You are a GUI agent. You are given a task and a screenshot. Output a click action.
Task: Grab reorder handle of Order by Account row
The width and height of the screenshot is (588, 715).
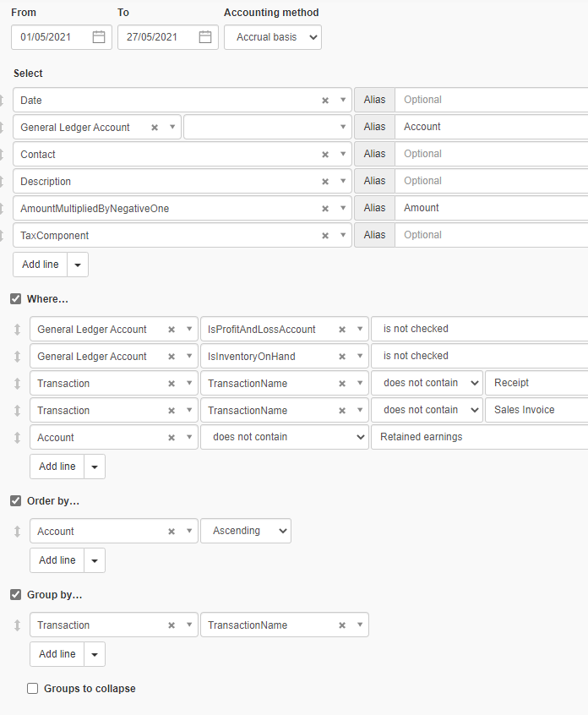point(18,532)
